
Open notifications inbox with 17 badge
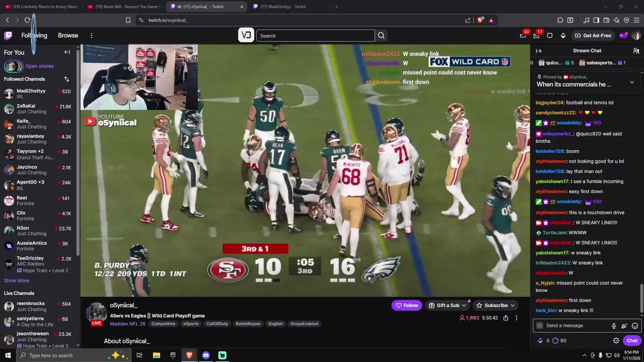[536, 35]
